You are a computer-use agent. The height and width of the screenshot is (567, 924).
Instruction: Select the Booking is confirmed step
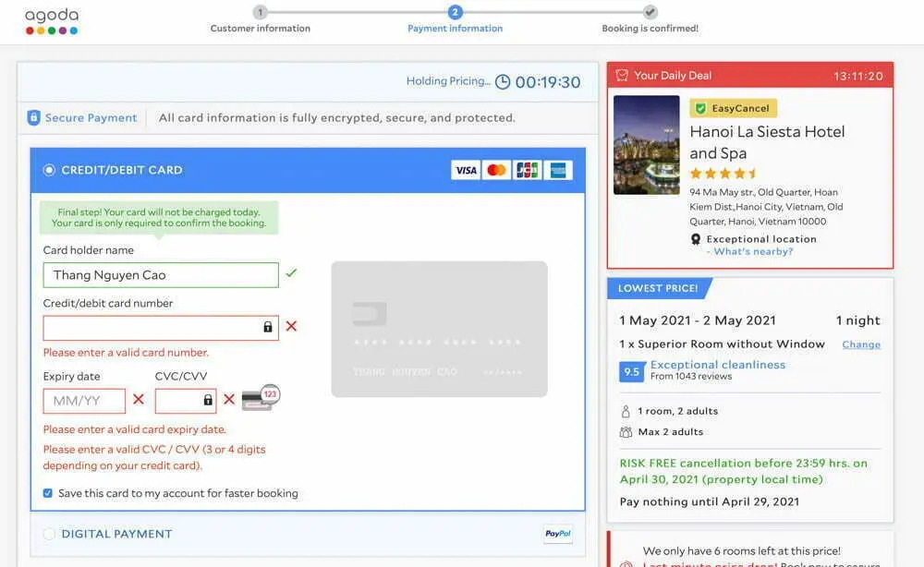coord(650,19)
